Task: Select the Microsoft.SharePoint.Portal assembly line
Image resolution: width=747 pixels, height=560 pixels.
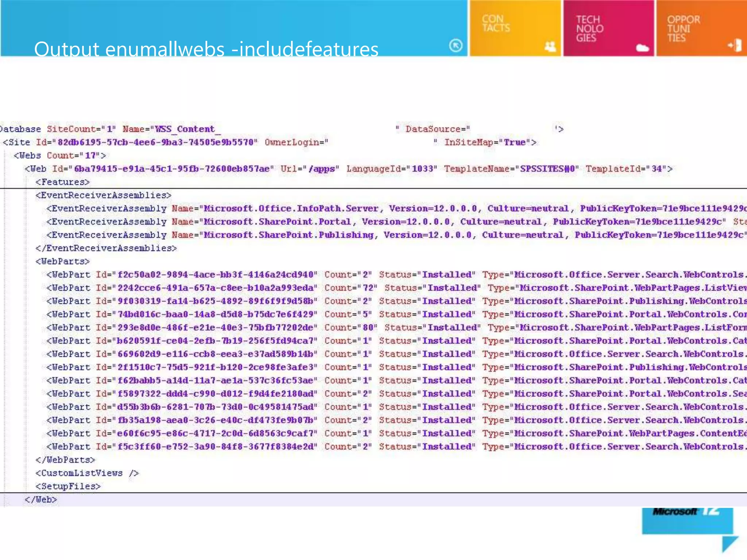Action: pyautogui.click(x=396, y=222)
